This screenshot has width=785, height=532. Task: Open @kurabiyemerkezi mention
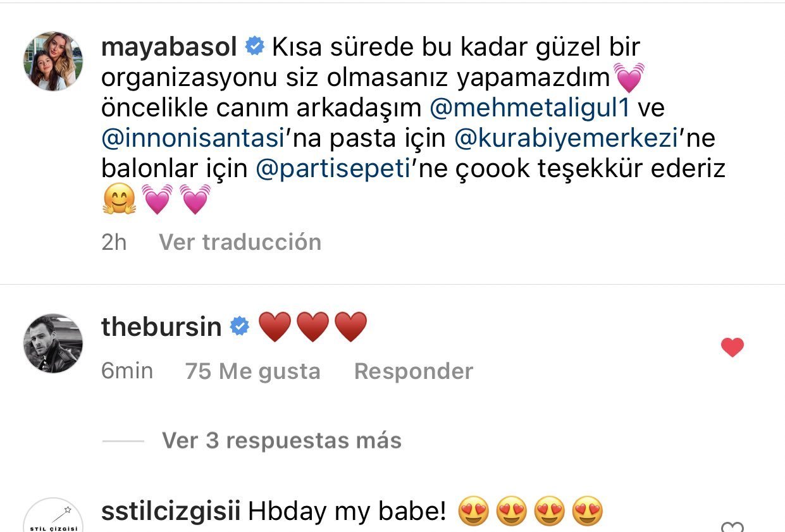click(x=566, y=139)
